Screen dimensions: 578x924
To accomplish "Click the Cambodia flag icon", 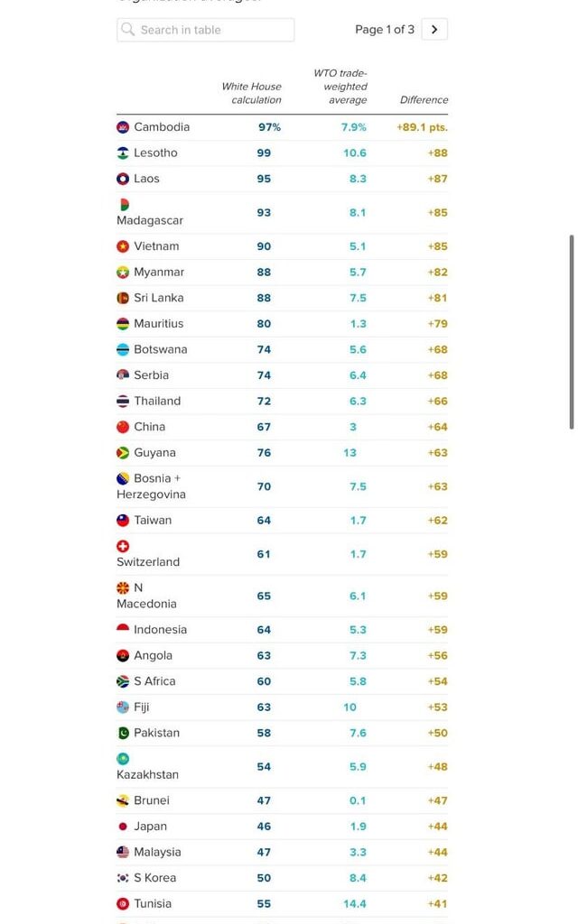I will (x=123, y=127).
